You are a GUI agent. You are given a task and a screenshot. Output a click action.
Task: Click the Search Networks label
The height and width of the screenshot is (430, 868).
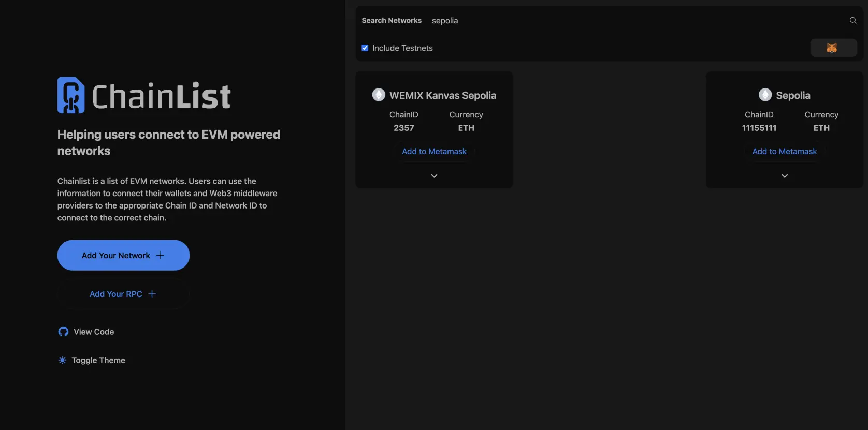(392, 21)
